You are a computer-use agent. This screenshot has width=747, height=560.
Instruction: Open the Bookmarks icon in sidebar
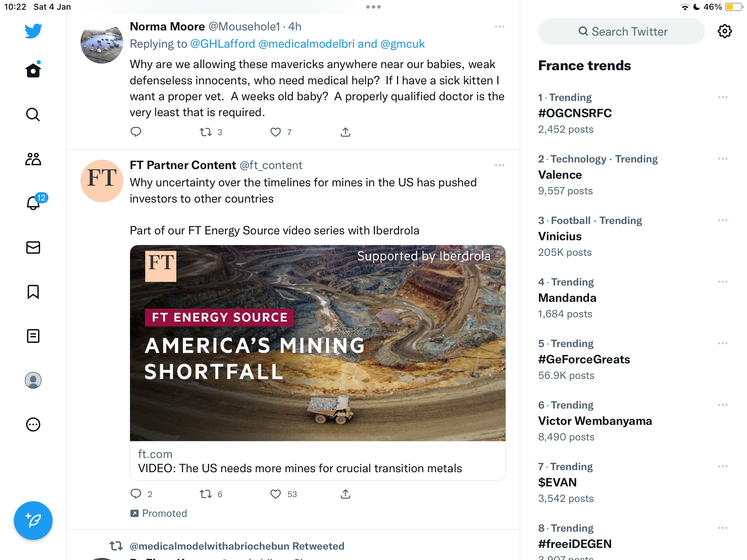pyautogui.click(x=33, y=292)
